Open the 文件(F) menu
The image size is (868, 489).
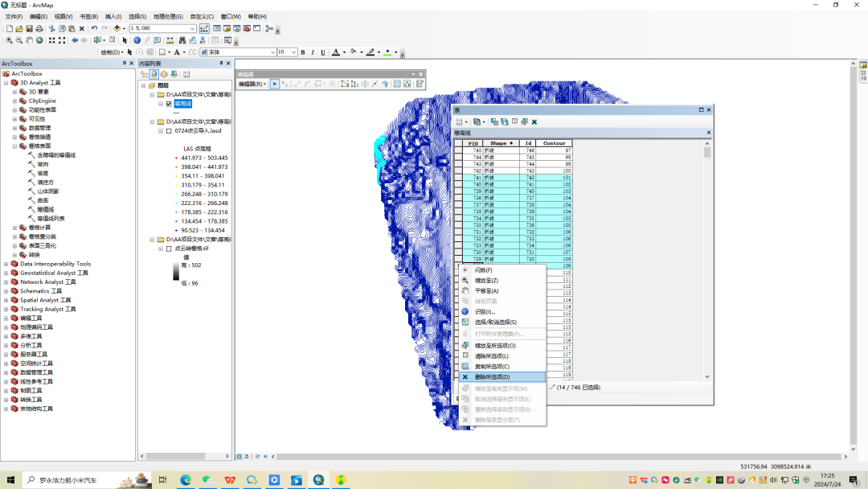pos(14,17)
